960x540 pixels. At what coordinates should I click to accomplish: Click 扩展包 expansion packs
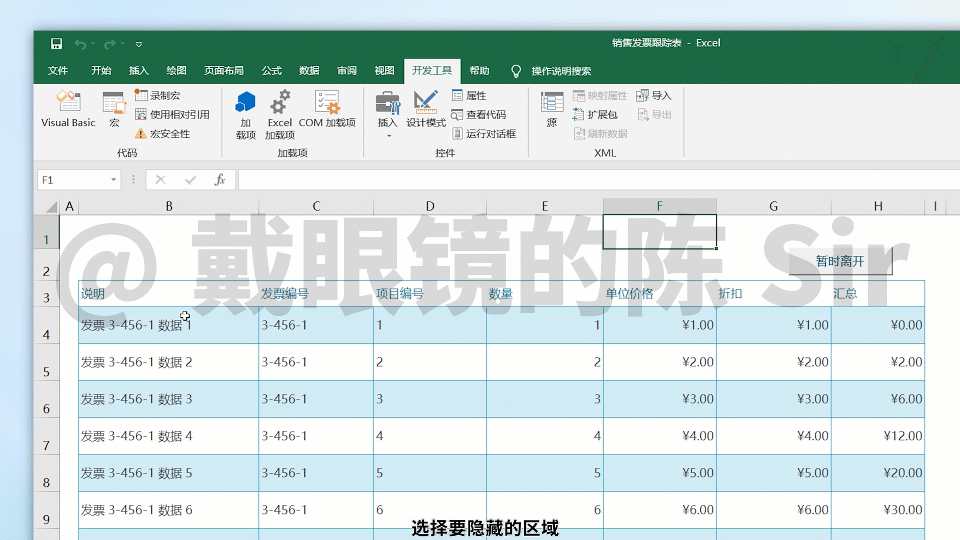(x=595, y=114)
